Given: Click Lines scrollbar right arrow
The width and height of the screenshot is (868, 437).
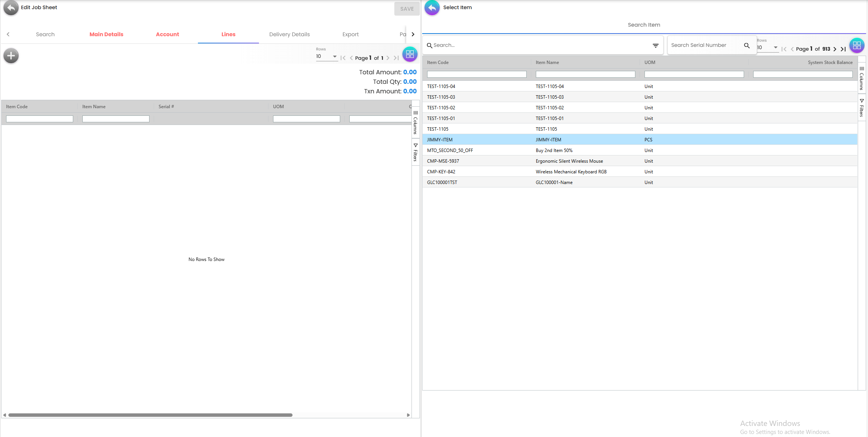Looking at the screenshot, I should click(408, 415).
